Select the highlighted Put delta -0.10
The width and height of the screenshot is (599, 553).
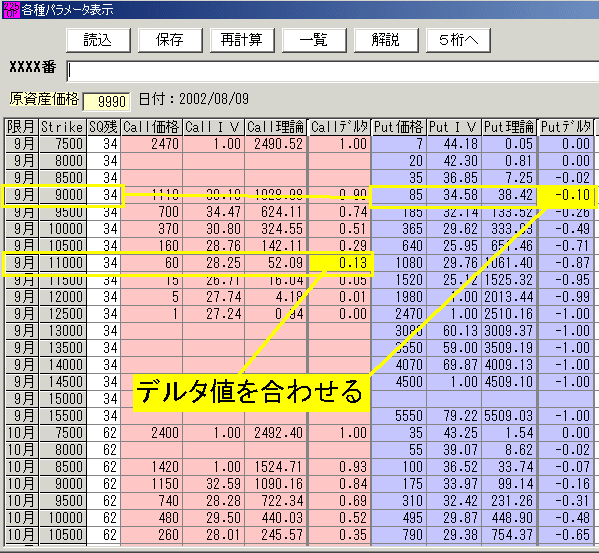pos(566,195)
